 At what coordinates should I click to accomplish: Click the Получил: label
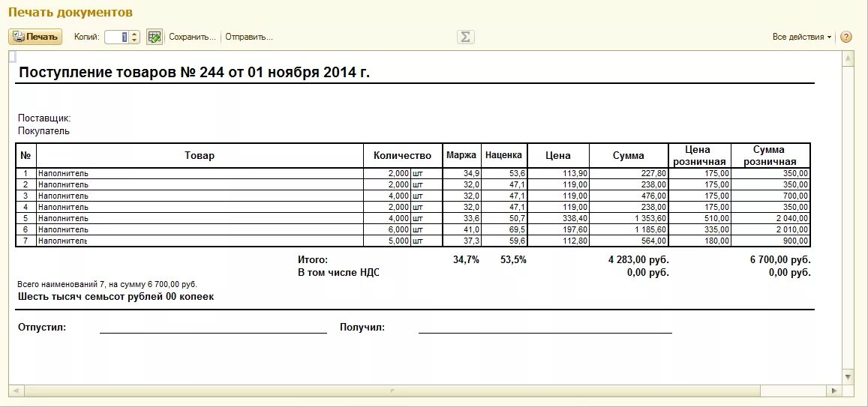[x=362, y=328]
